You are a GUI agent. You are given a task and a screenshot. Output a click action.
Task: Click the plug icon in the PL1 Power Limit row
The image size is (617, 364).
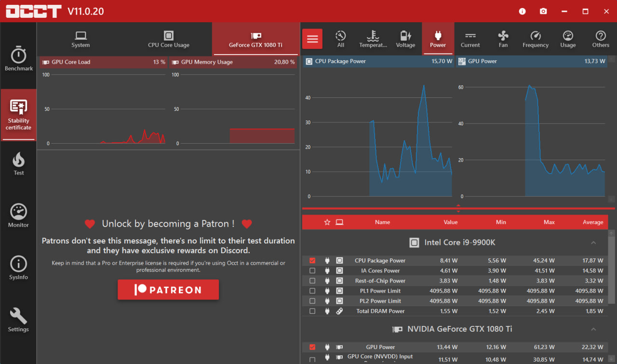327,291
